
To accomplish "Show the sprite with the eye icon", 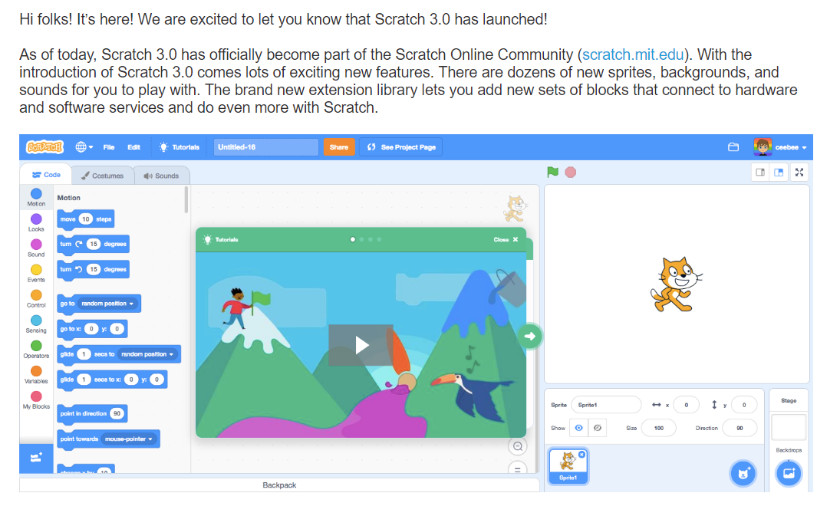I will (x=579, y=428).
